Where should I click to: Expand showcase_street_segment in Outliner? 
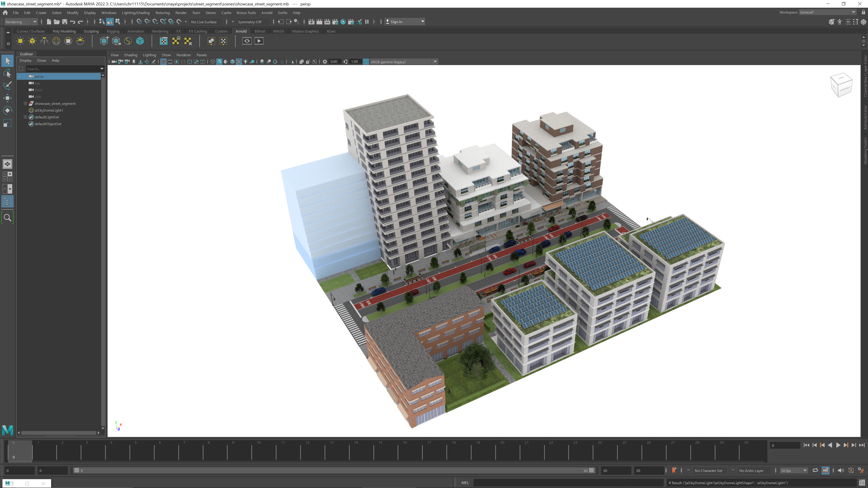25,103
